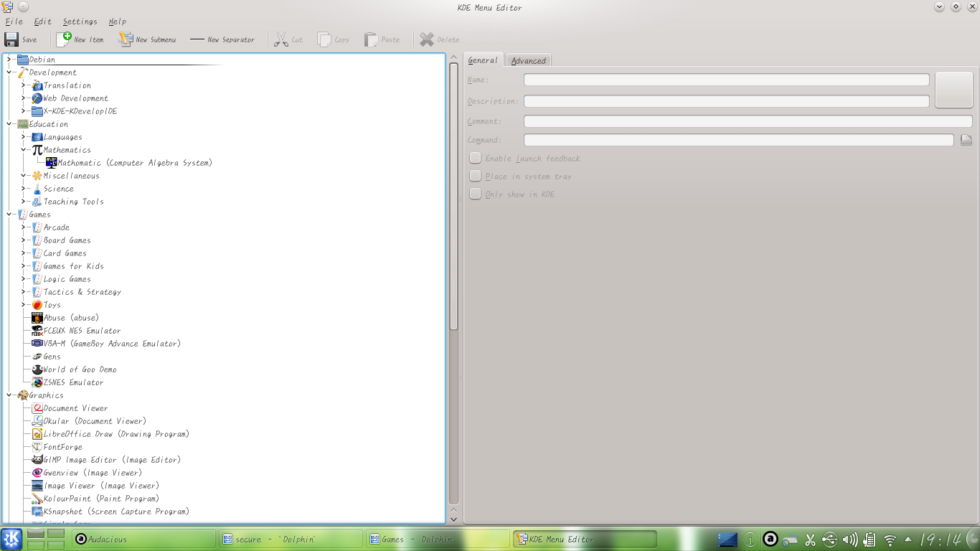Click the Copy toolbar icon
The height and width of the screenshot is (551, 980).
(324, 39)
